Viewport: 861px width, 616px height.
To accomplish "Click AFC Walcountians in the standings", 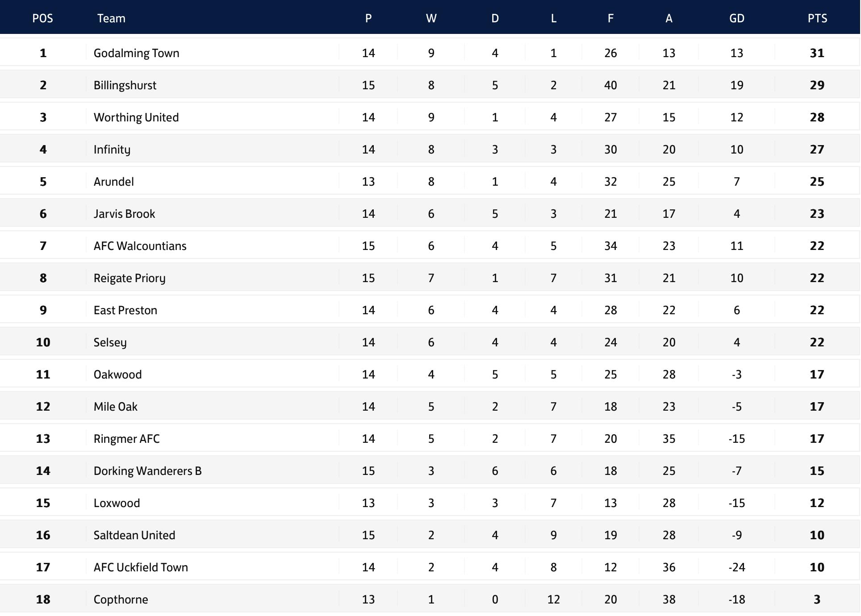I will (x=140, y=246).
